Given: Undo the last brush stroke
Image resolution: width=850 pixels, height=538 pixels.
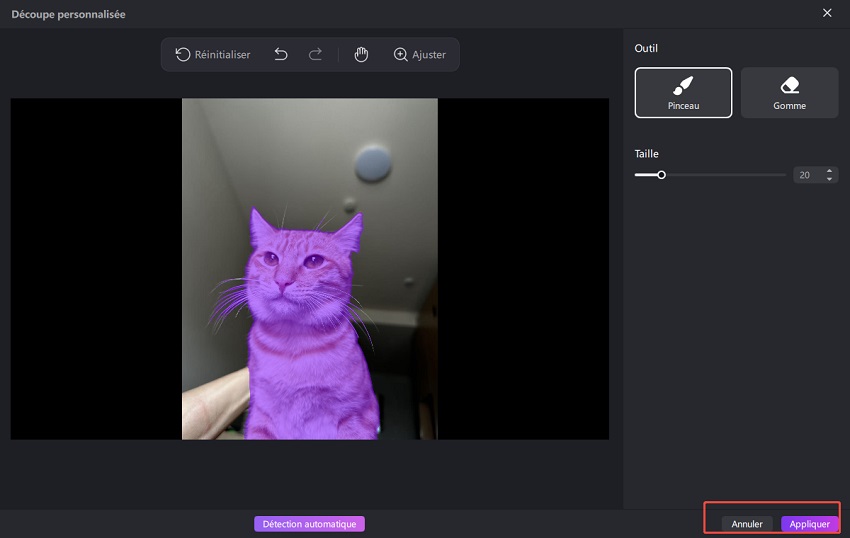Looking at the screenshot, I should pyautogui.click(x=281, y=54).
